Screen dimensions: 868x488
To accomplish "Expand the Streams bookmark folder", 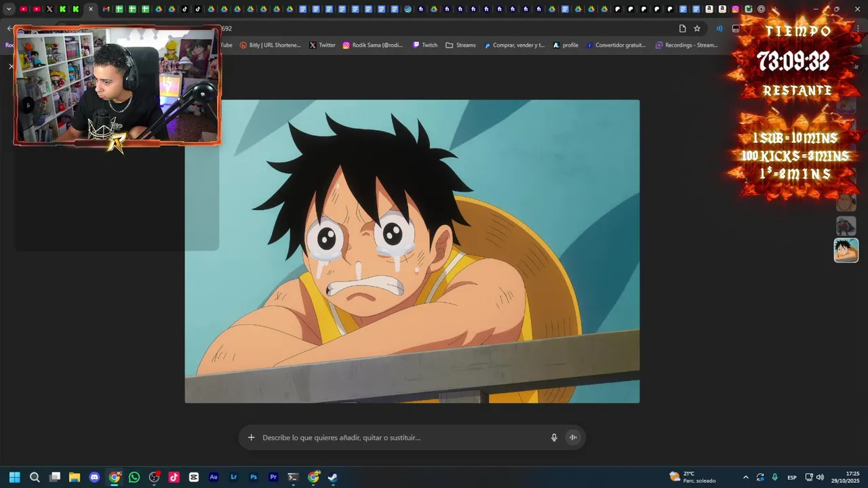I will (460, 45).
